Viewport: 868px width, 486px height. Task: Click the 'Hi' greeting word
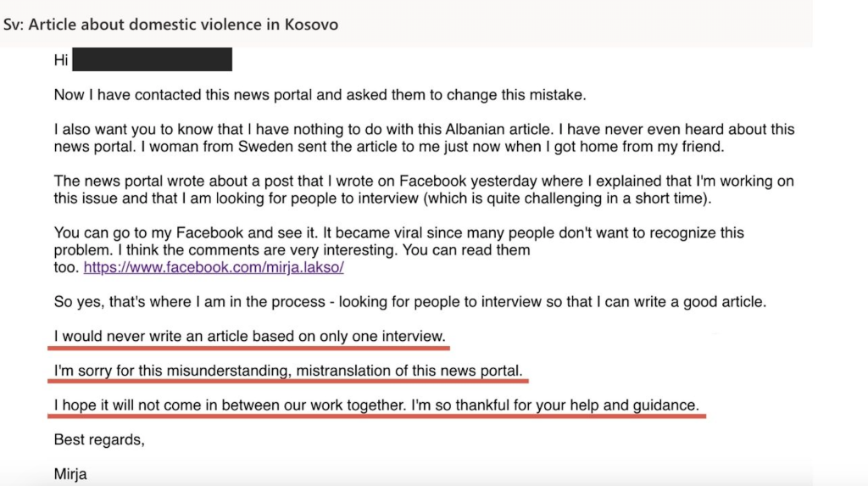(x=61, y=60)
